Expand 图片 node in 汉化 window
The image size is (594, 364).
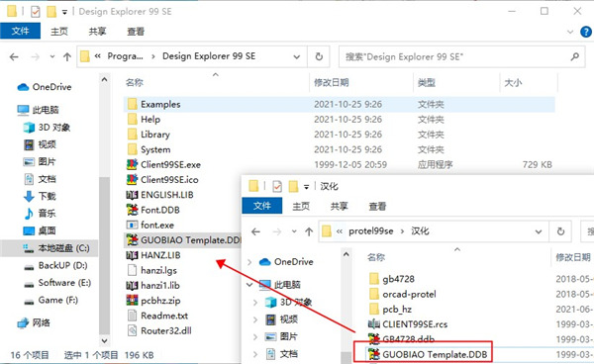point(255,336)
